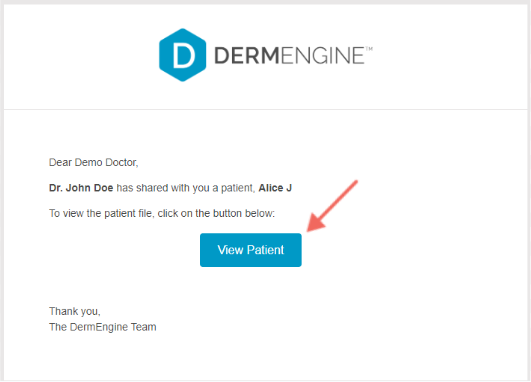
Task: Select the bold patient name Alice J
Action: [x=275, y=188]
